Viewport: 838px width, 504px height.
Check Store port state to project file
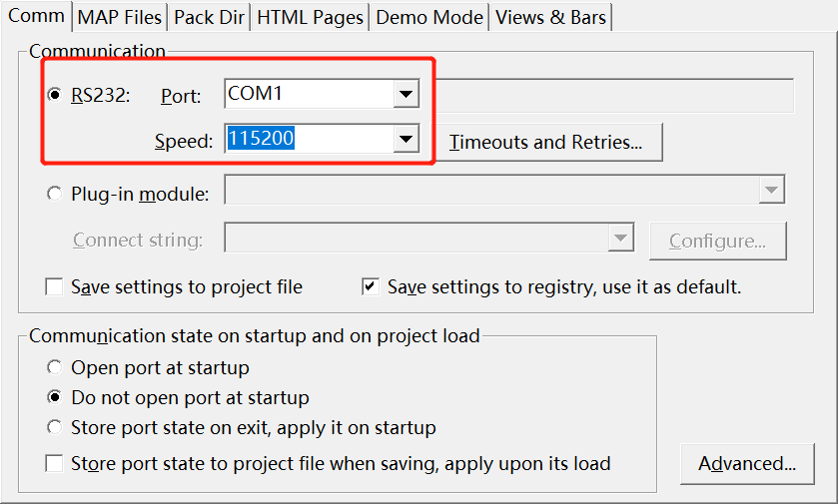[54, 464]
